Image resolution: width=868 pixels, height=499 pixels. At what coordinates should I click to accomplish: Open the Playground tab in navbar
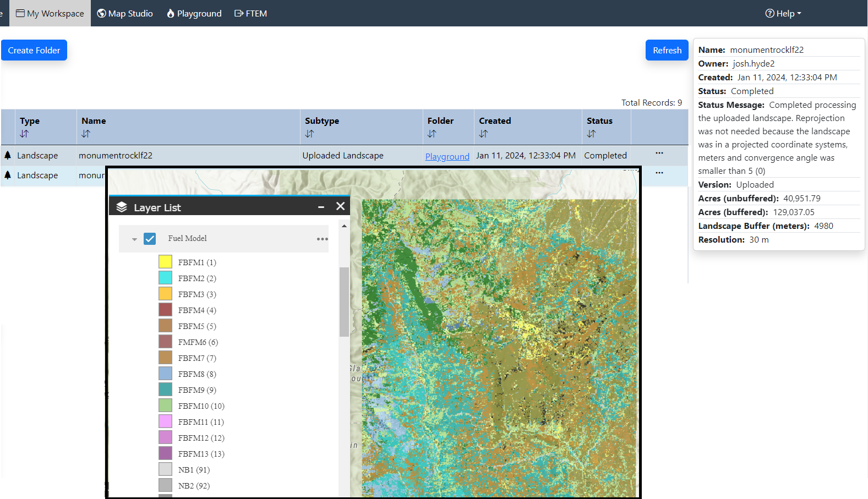click(194, 13)
